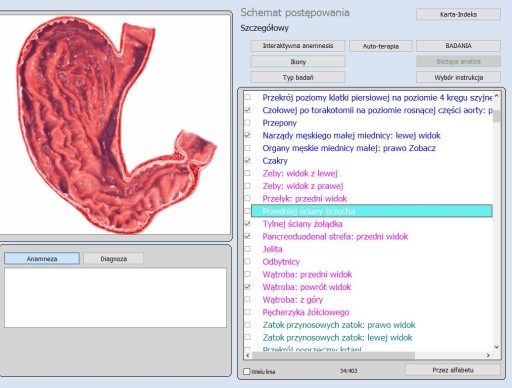Select the Jelita list entry

(272, 249)
